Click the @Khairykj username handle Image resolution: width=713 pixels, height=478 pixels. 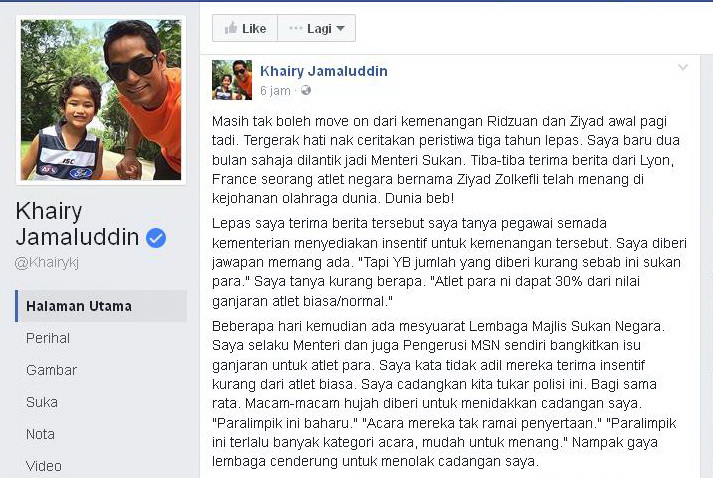(47, 262)
